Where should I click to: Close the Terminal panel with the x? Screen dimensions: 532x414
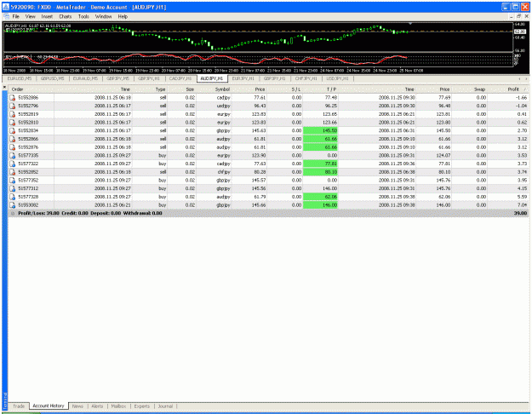(4, 88)
